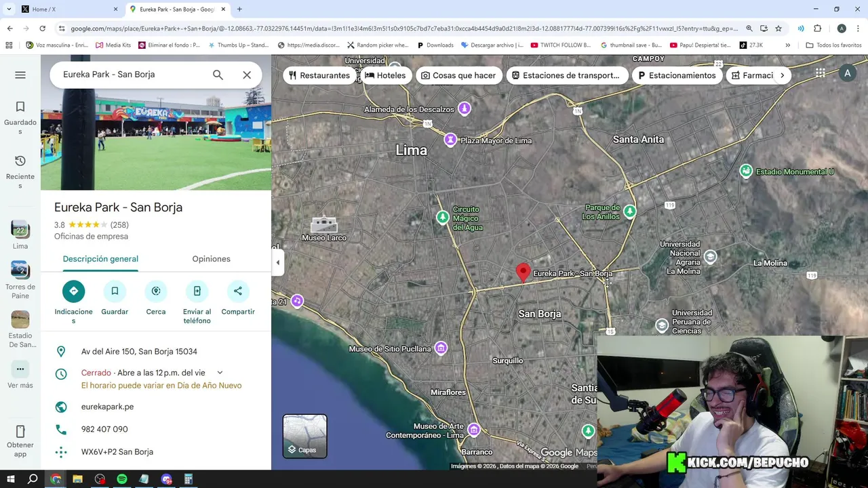Click address Av del Aire 150

139,352
